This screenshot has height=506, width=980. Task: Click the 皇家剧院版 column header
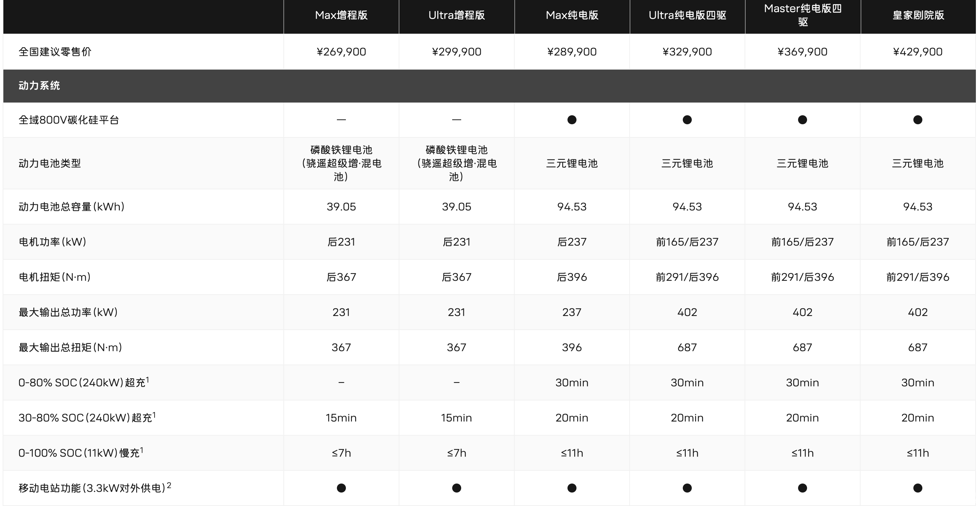(x=918, y=15)
